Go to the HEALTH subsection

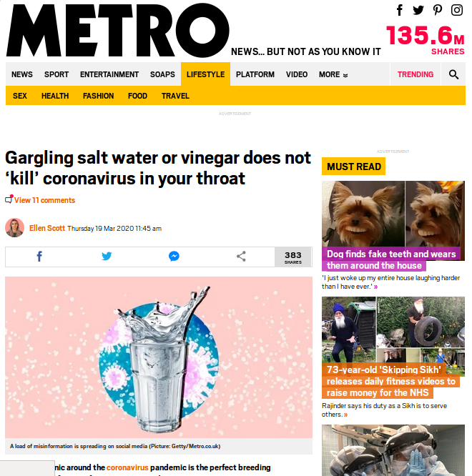(55, 96)
